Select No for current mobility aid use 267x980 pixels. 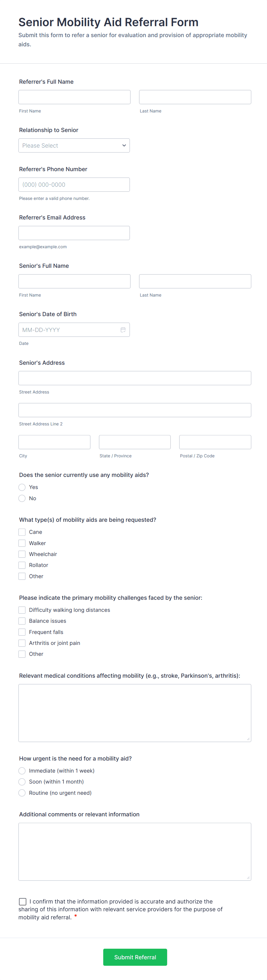22,498
